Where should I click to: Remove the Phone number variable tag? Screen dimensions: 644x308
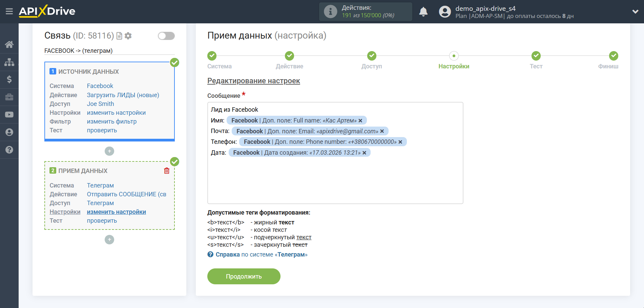tap(400, 142)
